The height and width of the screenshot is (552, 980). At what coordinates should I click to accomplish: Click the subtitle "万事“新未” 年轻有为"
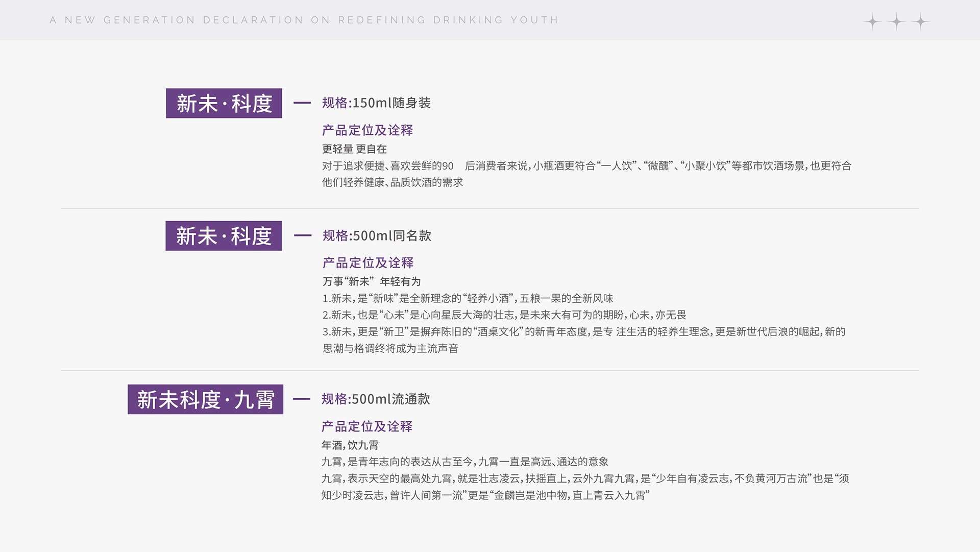pyautogui.click(x=372, y=282)
